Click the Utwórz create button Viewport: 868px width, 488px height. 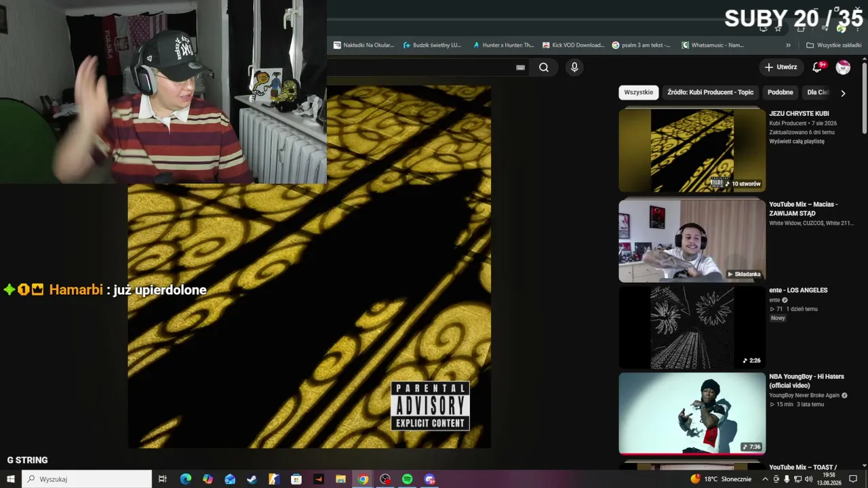tap(781, 67)
